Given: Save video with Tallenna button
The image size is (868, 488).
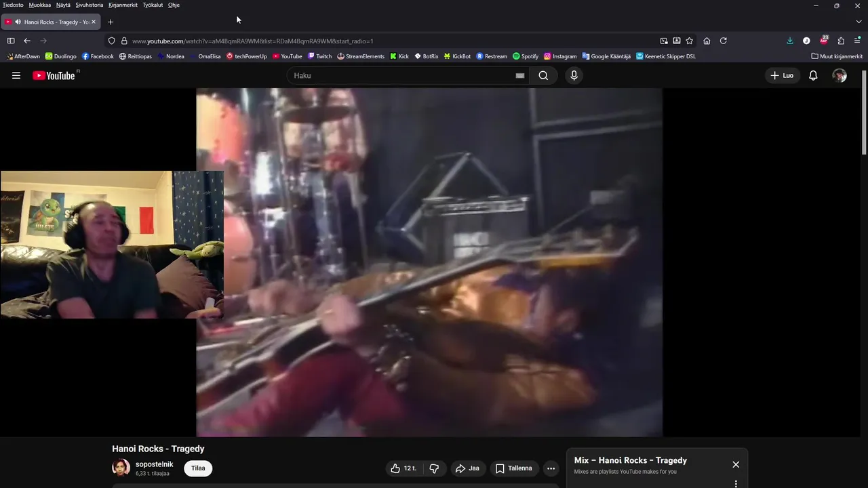Looking at the screenshot, I should [514, 468].
